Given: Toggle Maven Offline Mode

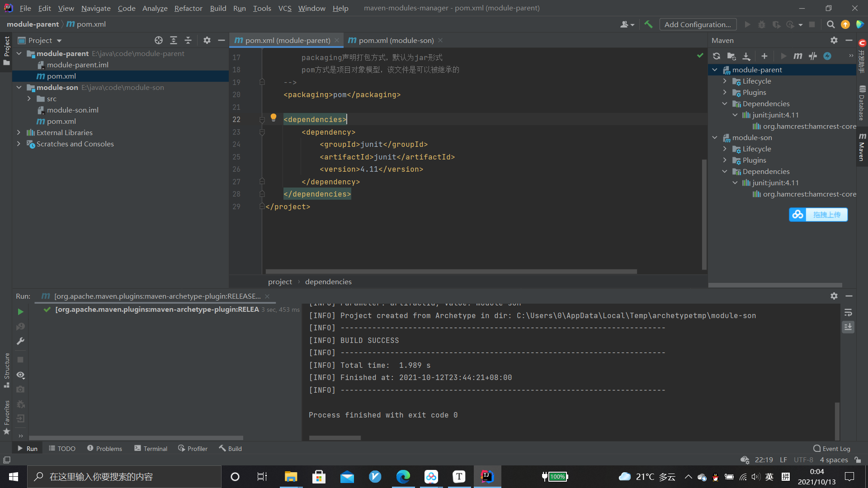Looking at the screenshot, I should (x=813, y=56).
